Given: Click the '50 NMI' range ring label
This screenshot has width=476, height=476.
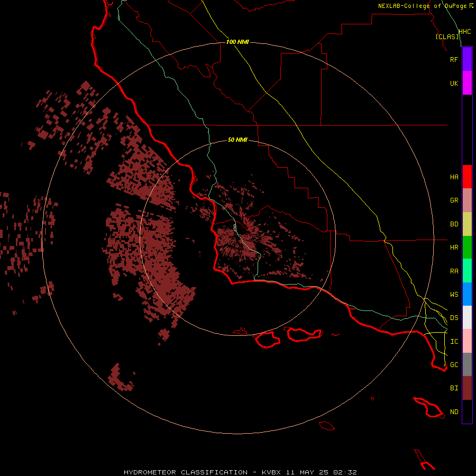Looking at the screenshot, I should (x=237, y=140).
